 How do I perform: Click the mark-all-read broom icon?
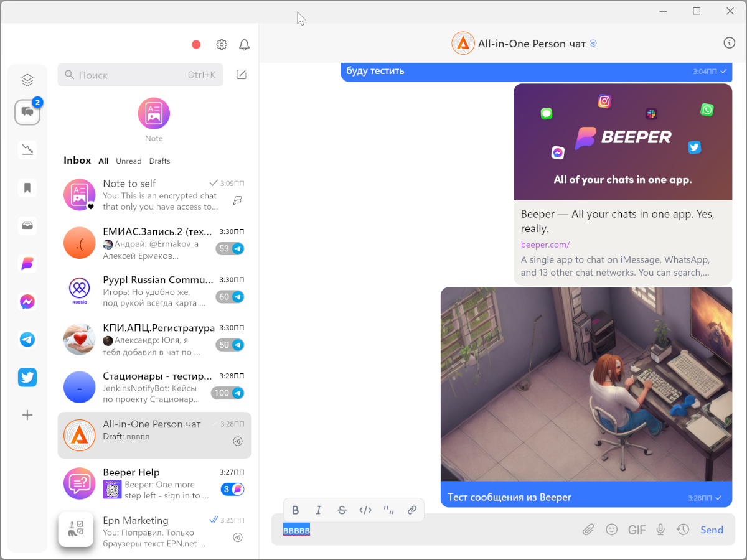[76, 530]
